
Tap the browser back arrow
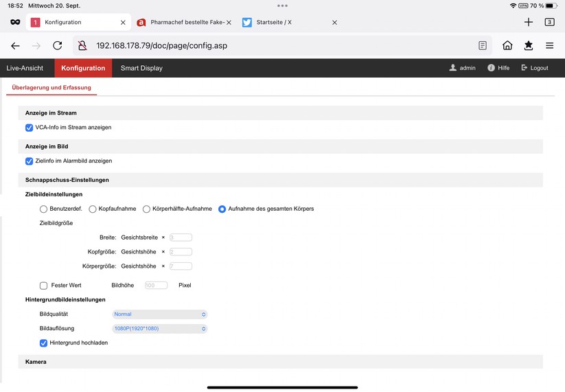(x=15, y=45)
